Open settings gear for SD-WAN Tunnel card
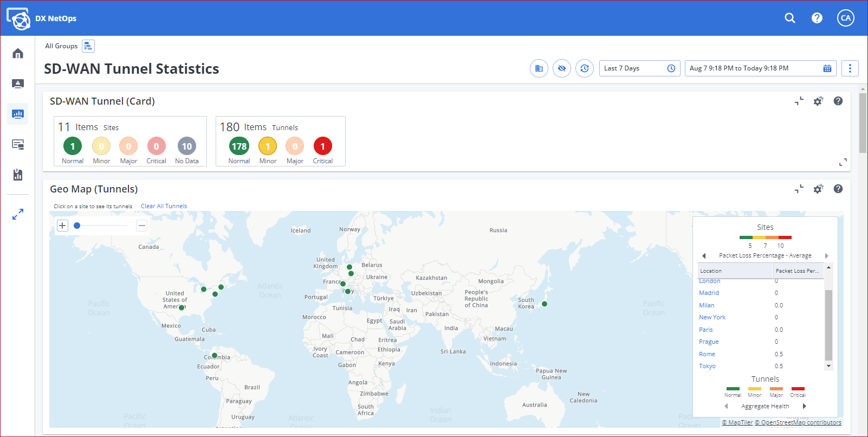This screenshot has height=437, width=868. tap(818, 101)
